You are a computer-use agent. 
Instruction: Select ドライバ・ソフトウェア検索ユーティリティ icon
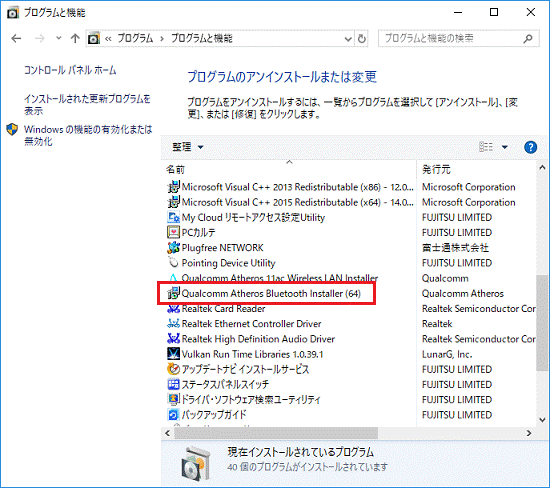point(173,399)
